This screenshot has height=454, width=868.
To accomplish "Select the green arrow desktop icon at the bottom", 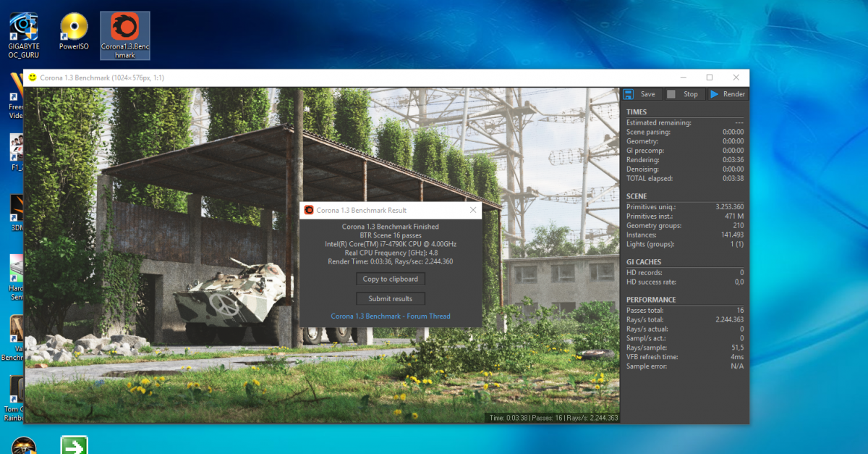I will [74, 445].
